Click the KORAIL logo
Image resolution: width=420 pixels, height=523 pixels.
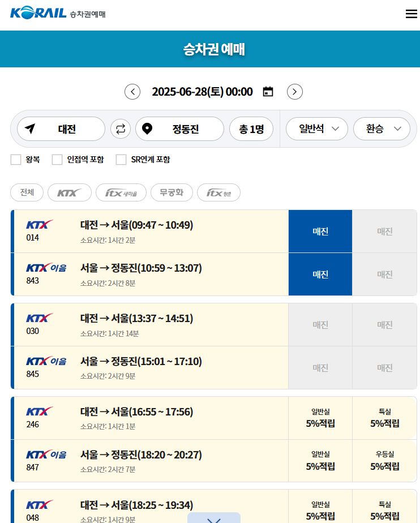tap(38, 13)
